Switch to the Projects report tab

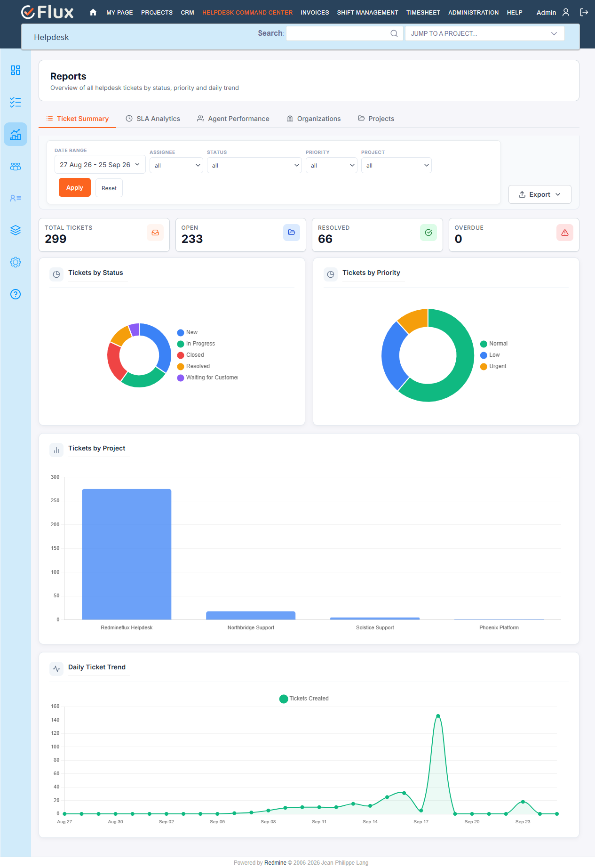376,119
